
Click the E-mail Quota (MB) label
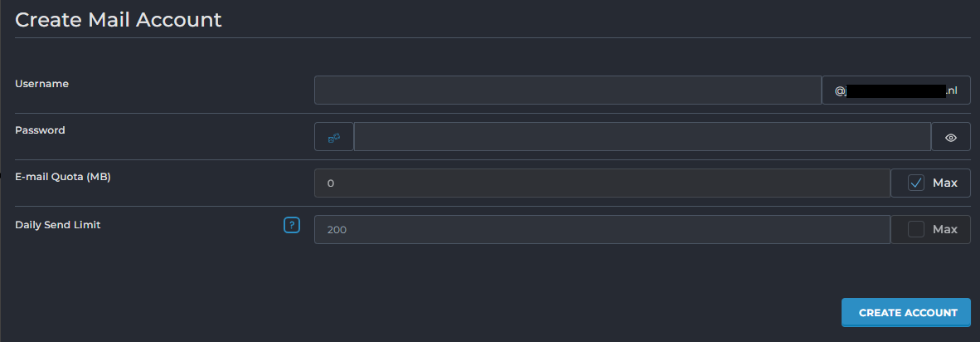(63, 177)
